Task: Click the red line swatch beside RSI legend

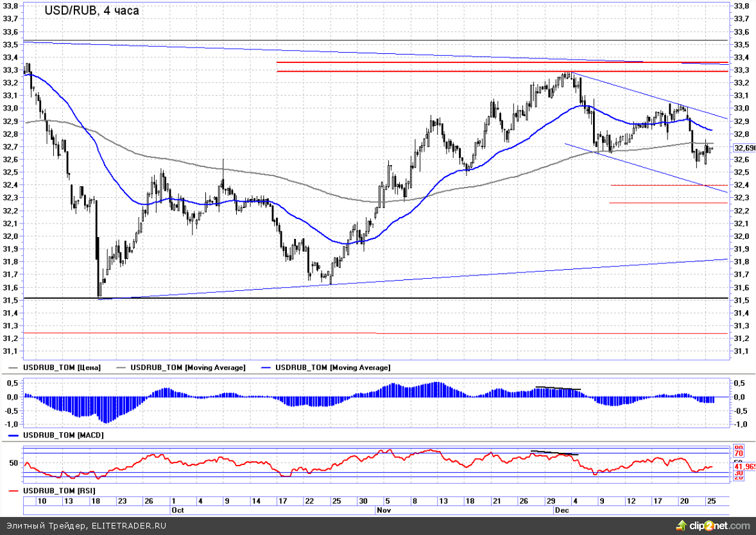Action: [x=13, y=491]
